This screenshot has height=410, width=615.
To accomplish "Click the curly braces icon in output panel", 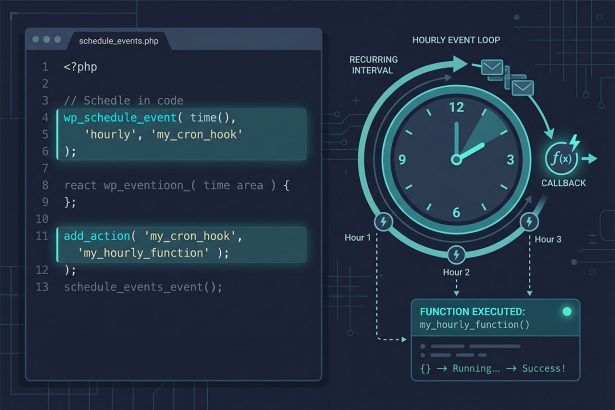I will [425, 368].
